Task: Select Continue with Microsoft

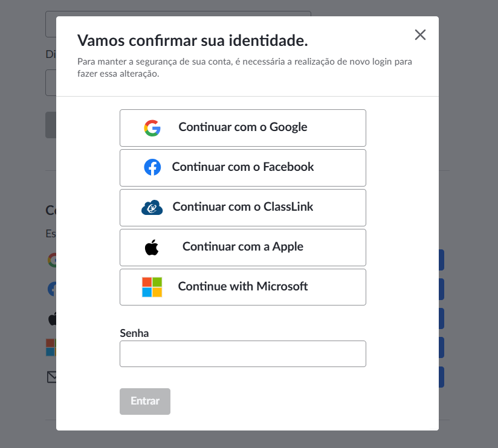Action: point(243,287)
